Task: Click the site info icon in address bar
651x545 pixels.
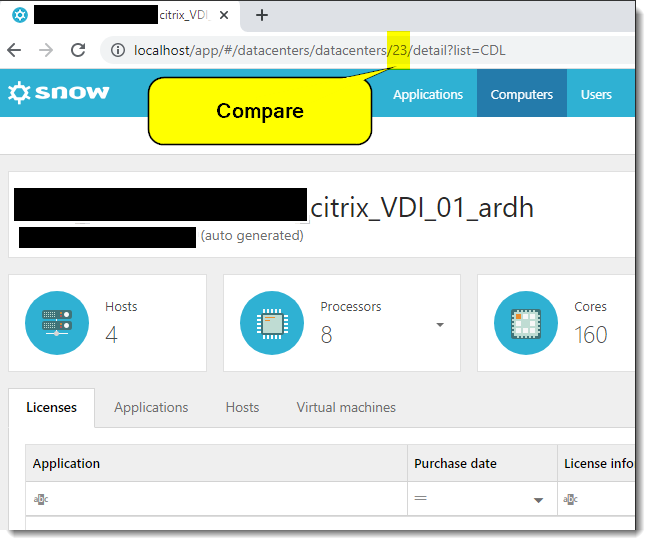Action: tap(118, 50)
